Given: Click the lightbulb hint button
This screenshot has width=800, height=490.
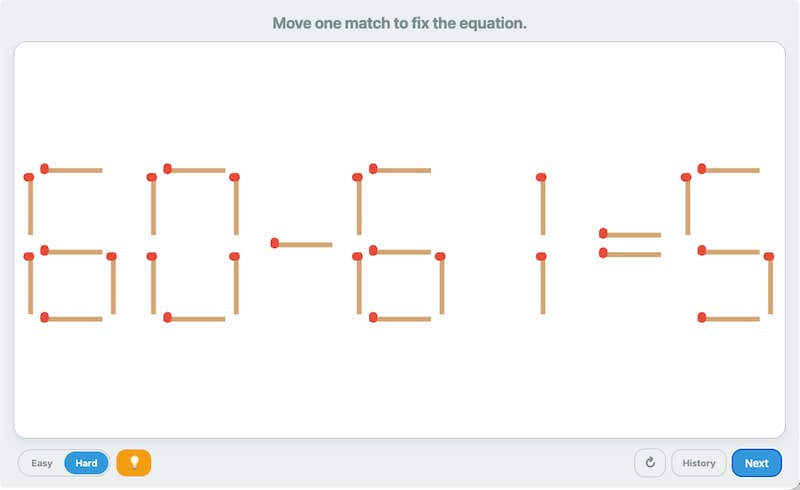Looking at the screenshot, I should pos(134,463).
